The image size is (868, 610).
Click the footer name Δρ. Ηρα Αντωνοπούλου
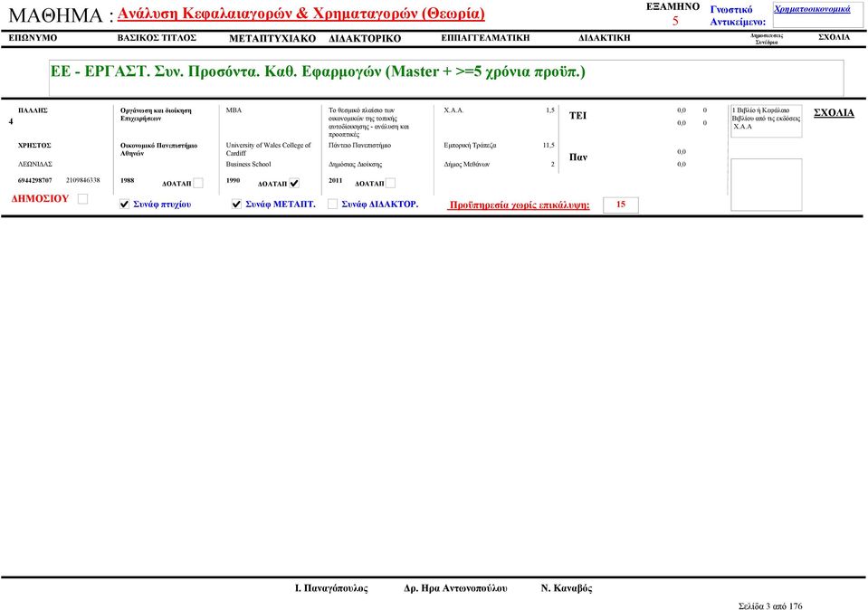point(455,588)
